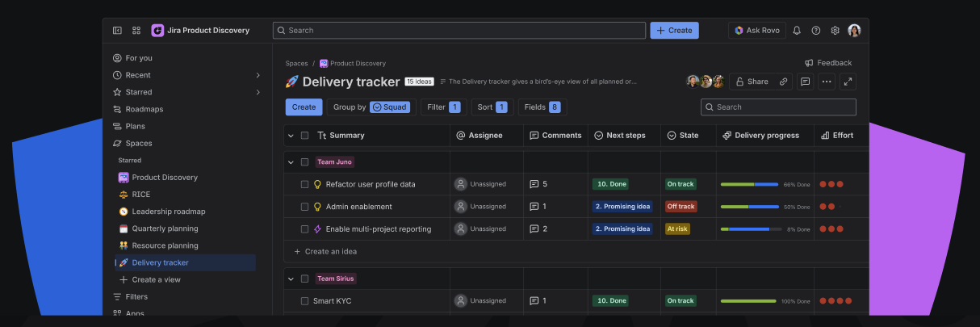Click the Create button above the table

click(304, 107)
